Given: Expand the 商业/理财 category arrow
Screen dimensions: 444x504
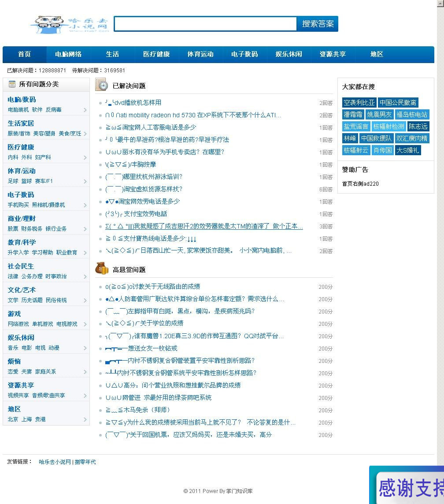Looking at the screenshot, I should click(x=85, y=229).
